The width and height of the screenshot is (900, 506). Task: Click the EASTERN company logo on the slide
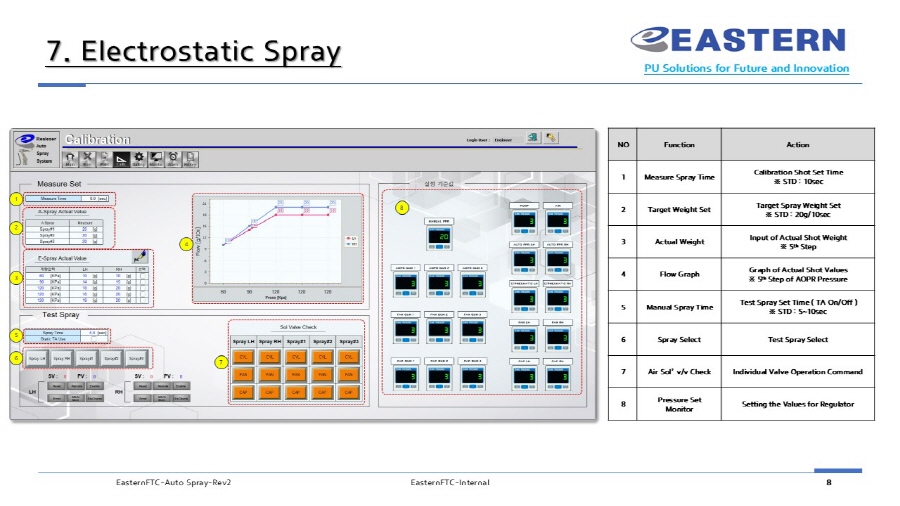coord(738,40)
